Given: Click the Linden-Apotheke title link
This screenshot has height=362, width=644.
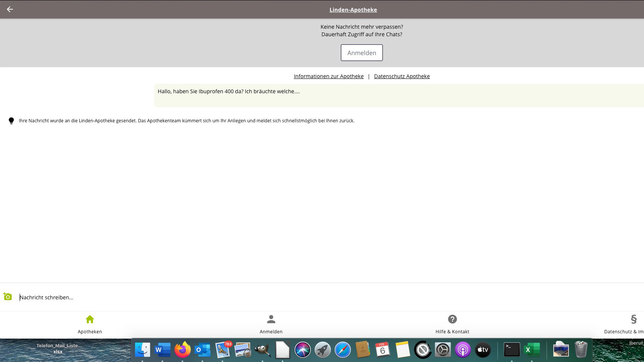Looking at the screenshot, I should pos(353,10).
